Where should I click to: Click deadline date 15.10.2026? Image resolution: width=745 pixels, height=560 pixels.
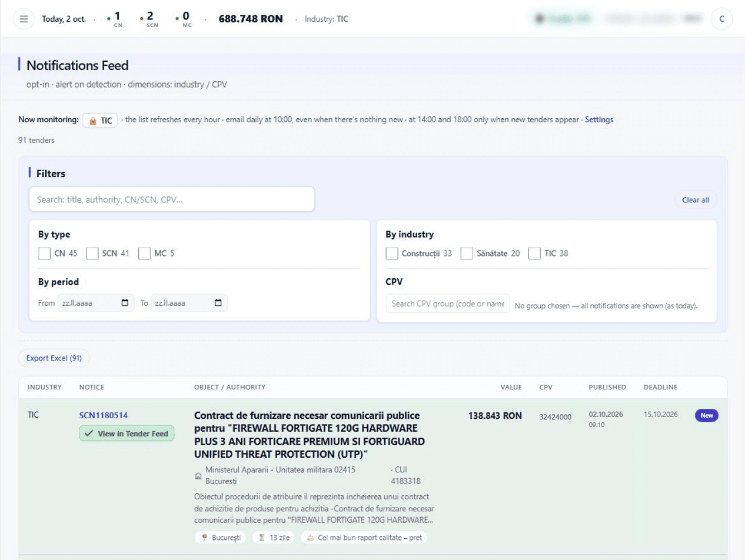(x=661, y=414)
